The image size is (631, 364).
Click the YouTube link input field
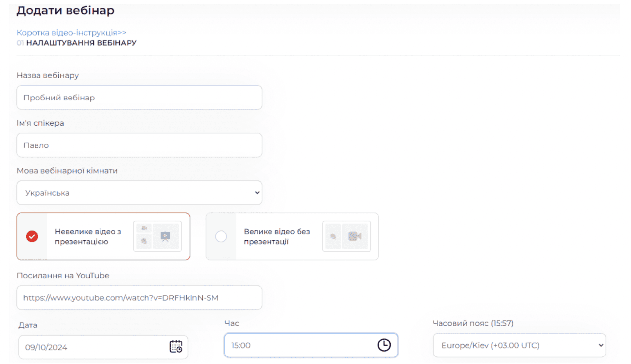point(139,298)
